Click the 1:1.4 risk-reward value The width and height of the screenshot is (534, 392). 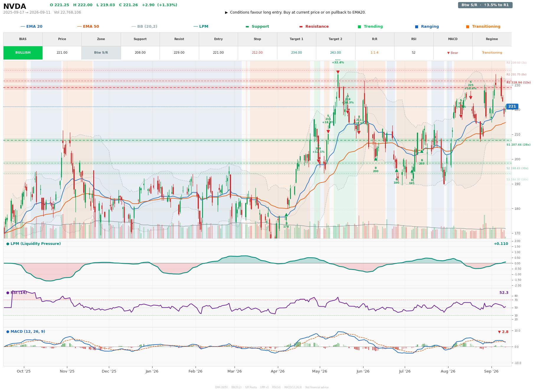(x=374, y=53)
